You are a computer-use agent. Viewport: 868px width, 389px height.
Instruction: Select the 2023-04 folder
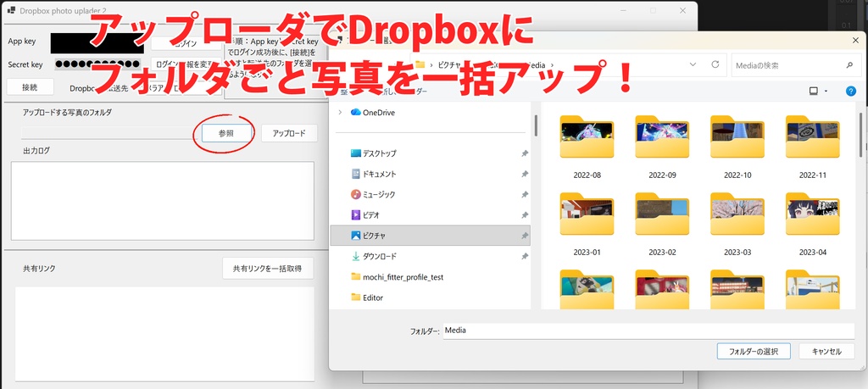(x=813, y=224)
